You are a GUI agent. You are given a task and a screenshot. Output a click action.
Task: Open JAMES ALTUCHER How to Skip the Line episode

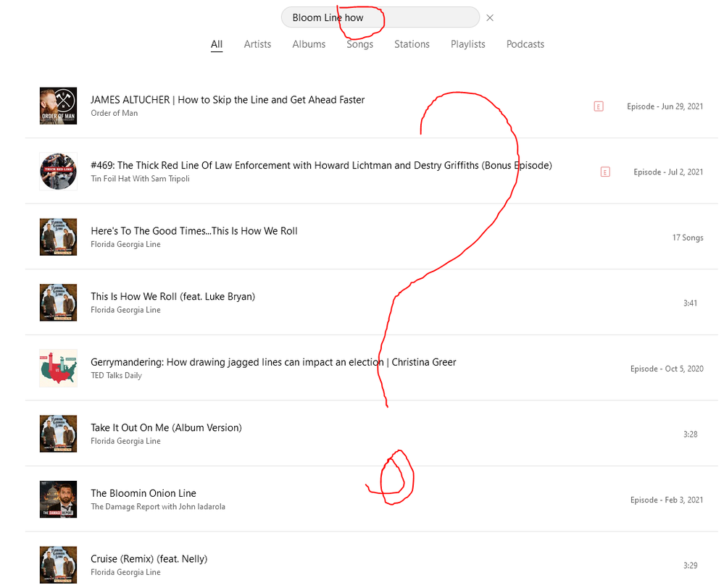point(228,100)
